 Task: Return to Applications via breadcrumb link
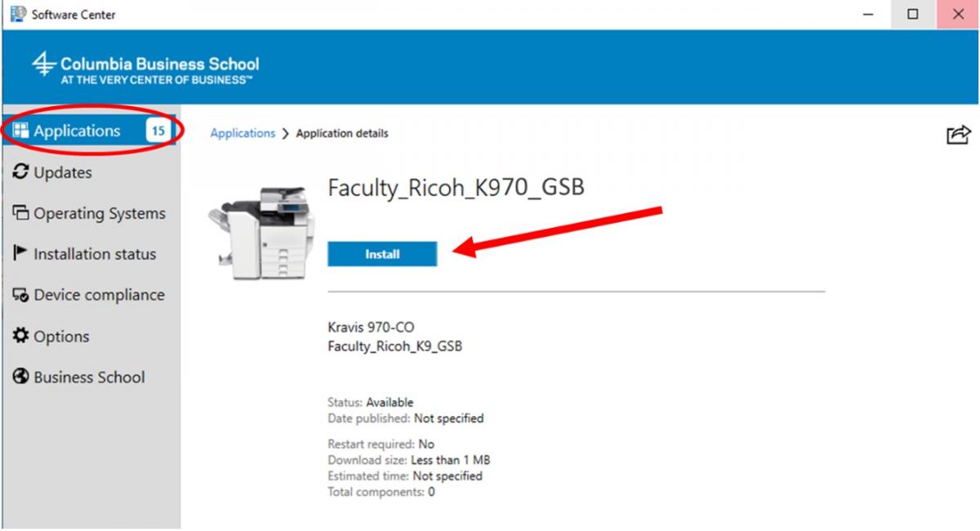(243, 133)
